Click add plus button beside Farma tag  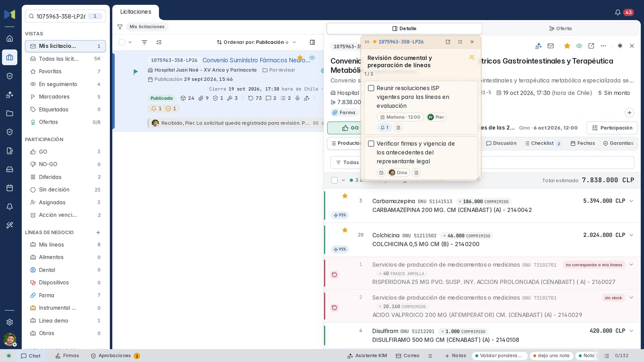(630, 113)
